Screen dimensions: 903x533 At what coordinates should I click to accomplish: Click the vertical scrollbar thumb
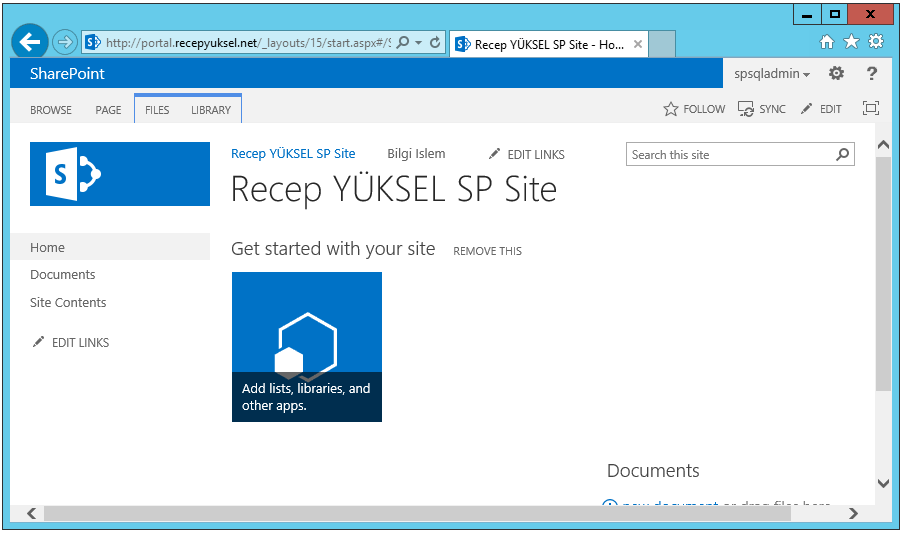[883, 273]
